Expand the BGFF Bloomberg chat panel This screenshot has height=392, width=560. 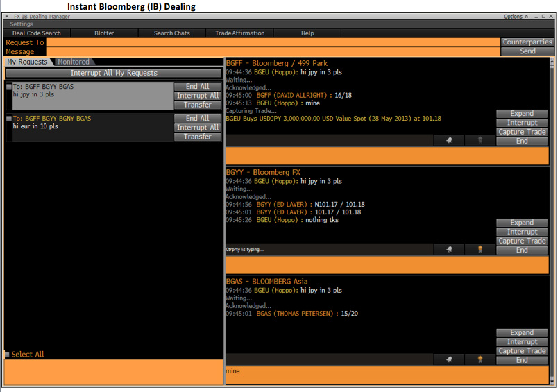coord(522,114)
